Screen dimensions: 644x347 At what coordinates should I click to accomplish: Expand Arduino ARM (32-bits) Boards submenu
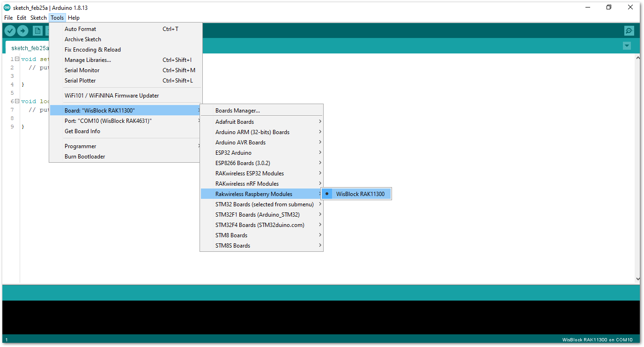pos(261,132)
